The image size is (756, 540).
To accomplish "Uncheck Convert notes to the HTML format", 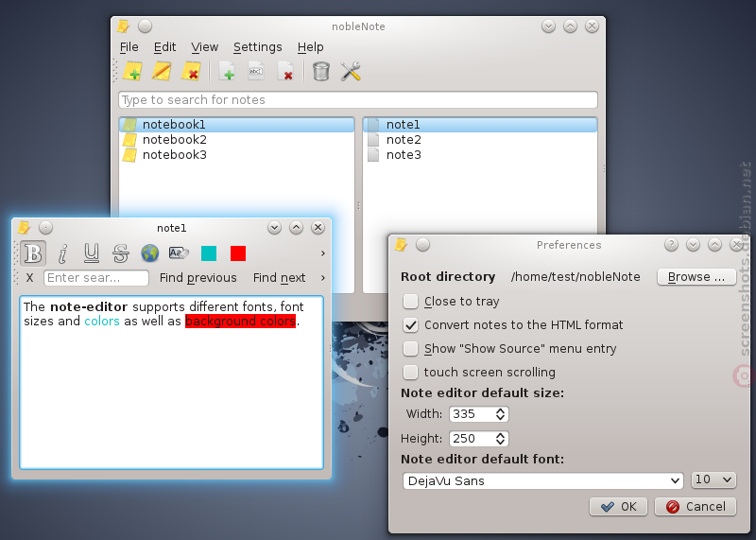I will pos(411,325).
